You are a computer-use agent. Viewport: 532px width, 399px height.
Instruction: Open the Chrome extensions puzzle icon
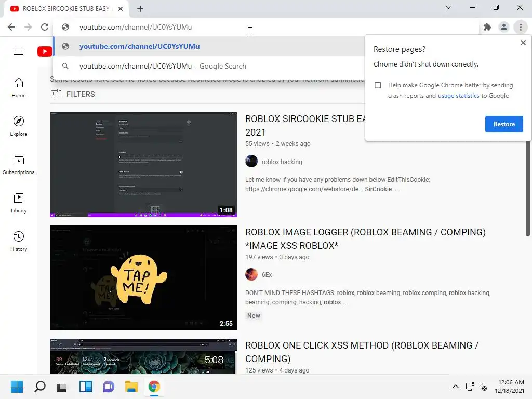pyautogui.click(x=487, y=27)
